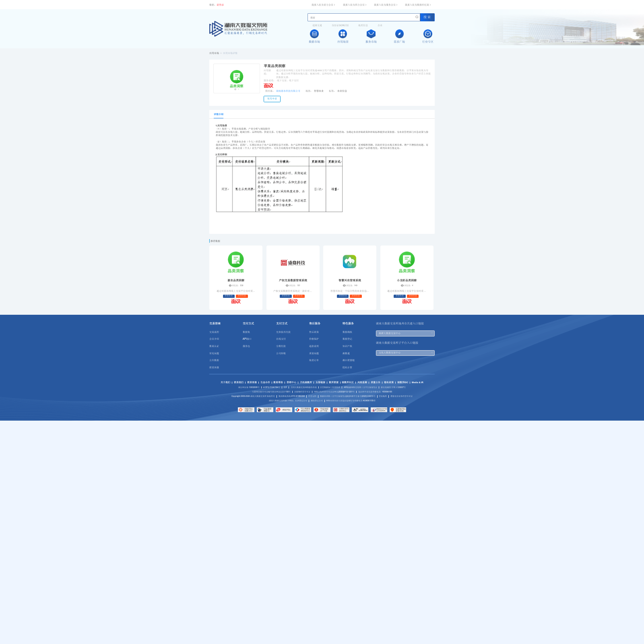
Task: Open the 应用场景 four-dot grid icon
Action: click(343, 34)
